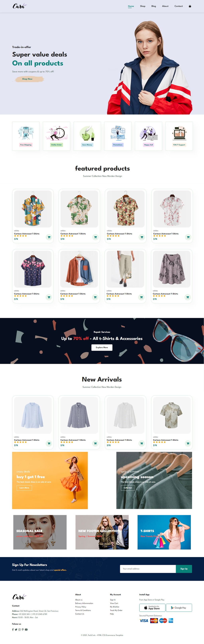Click the Your email address field
The image size is (204, 644).
[148, 569]
